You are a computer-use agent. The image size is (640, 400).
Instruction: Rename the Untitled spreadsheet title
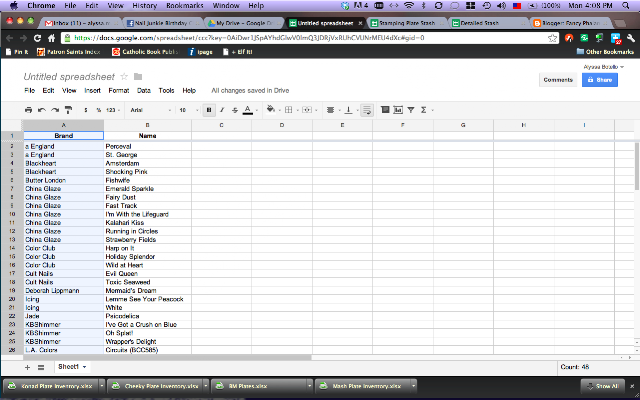point(69,77)
